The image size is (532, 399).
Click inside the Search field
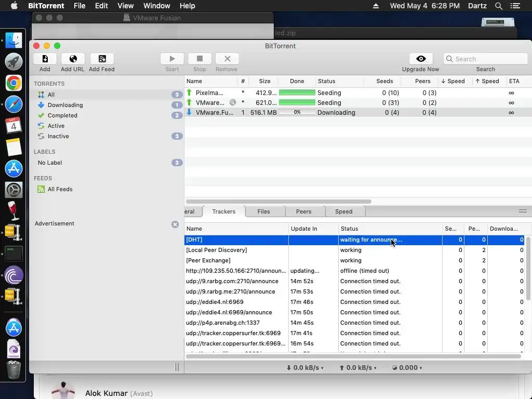(486, 59)
